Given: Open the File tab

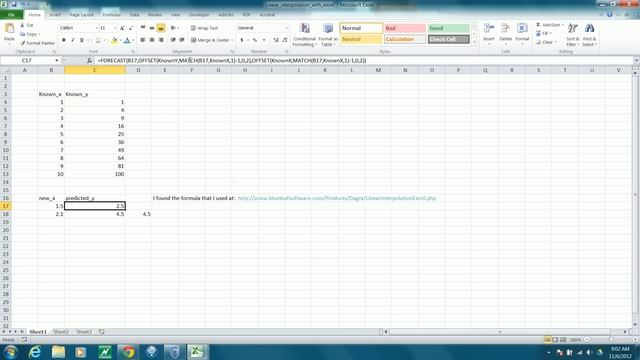Looking at the screenshot, I should tap(11, 15).
